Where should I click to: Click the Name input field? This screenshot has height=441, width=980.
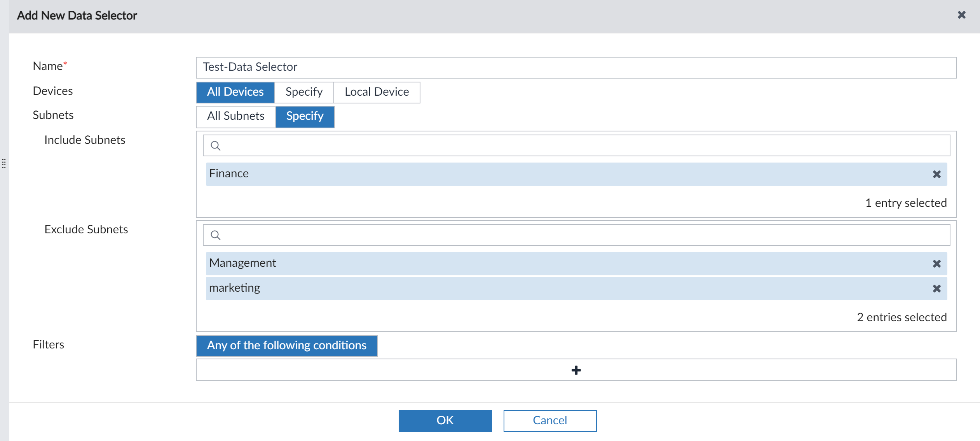[575, 68]
